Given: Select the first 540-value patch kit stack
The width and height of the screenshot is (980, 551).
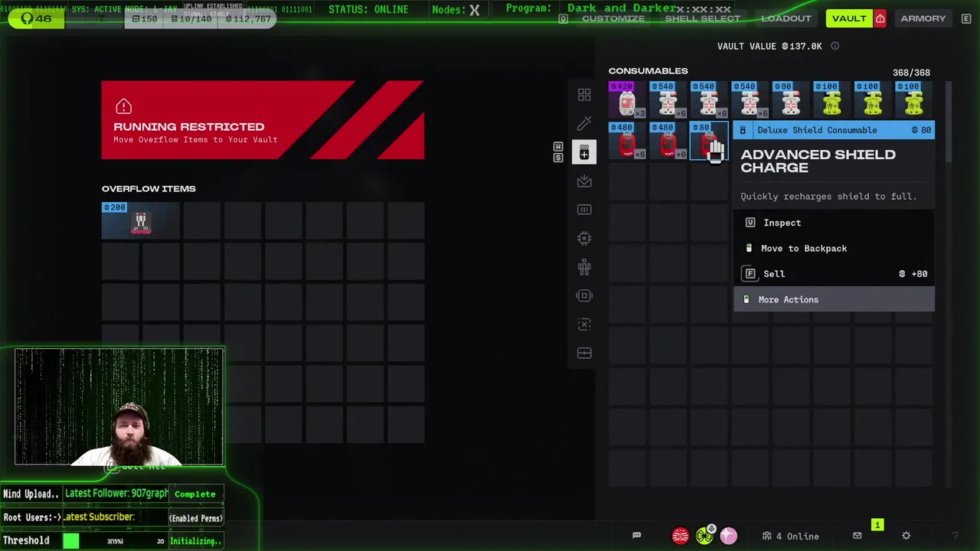Looking at the screenshot, I should click(x=668, y=99).
